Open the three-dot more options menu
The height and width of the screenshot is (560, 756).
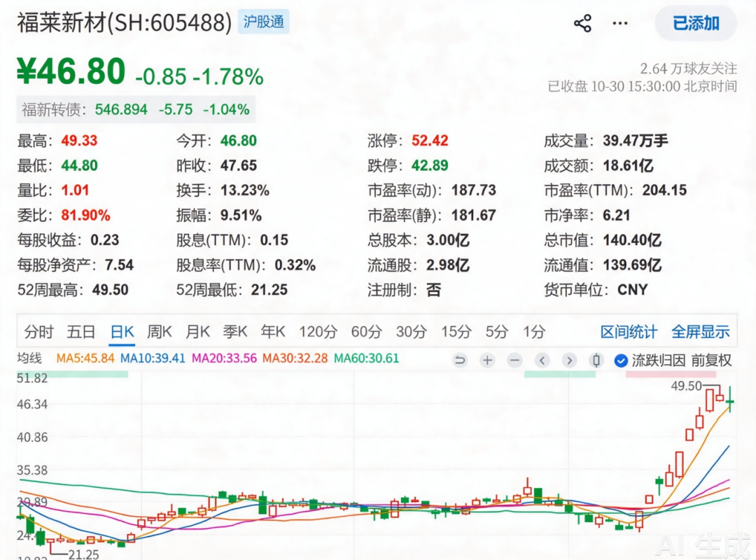click(x=620, y=23)
